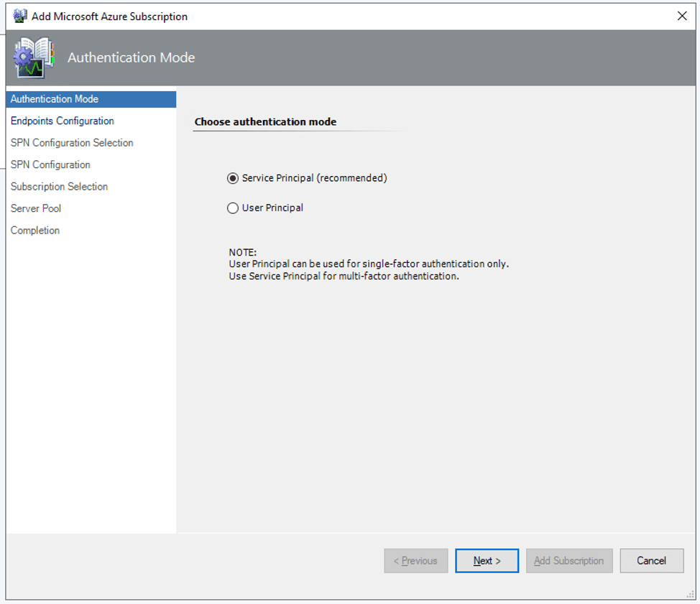Close the Add Microsoft Azure Subscription dialog
Image resolution: width=700 pixels, height=604 pixels.
coord(682,16)
